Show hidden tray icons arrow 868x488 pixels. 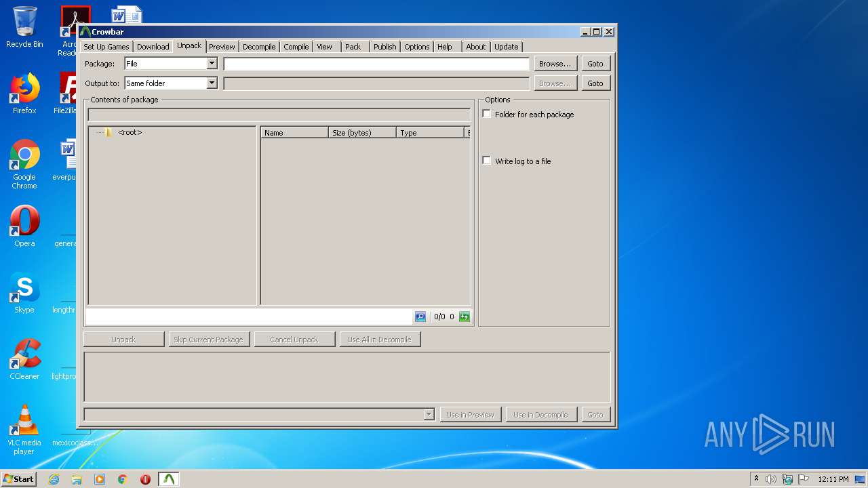[x=756, y=479]
